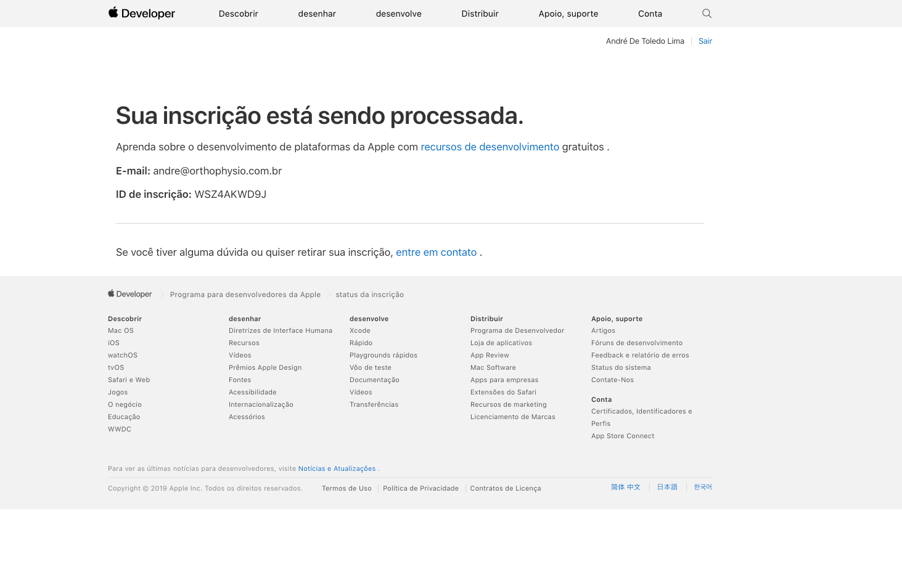Screen dimensions: 902x588
Task: Follow the recursos de desenvolvimento link
Action: pyautogui.click(x=490, y=147)
